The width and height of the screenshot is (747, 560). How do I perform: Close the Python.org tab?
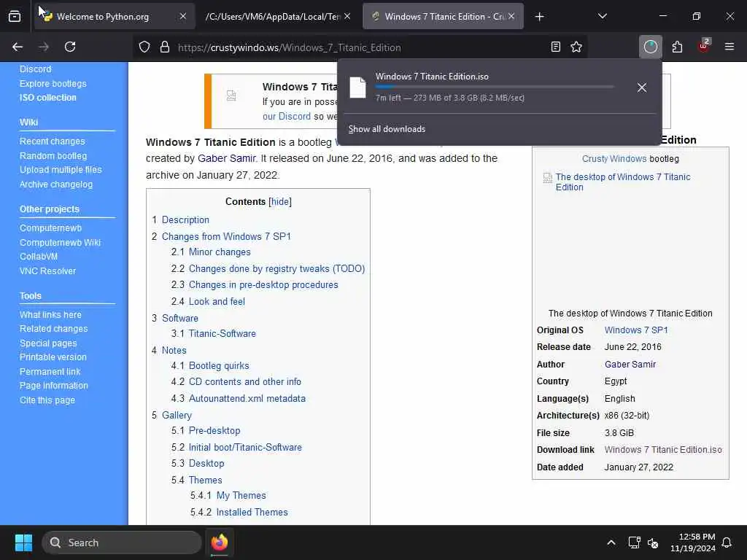coord(183,17)
